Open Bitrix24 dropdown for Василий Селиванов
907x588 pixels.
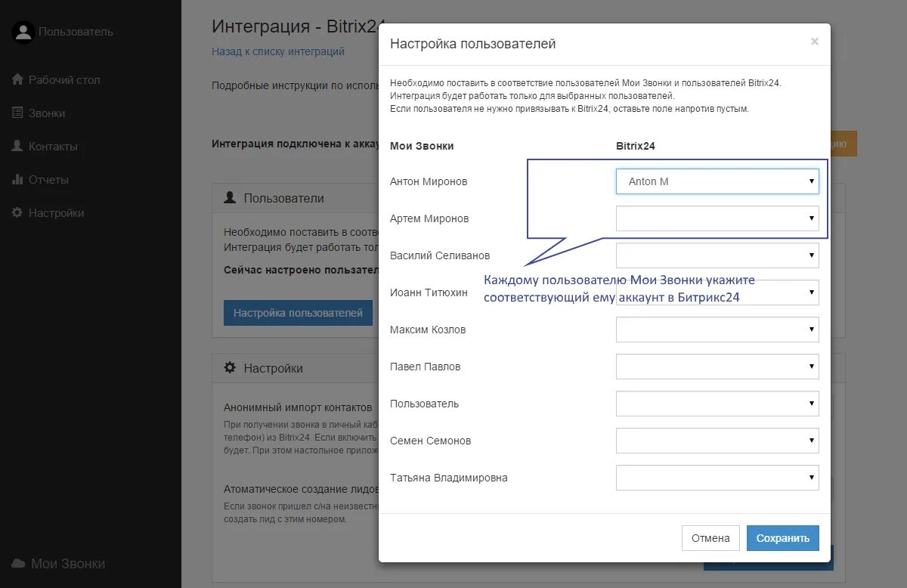(x=717, y=255)
